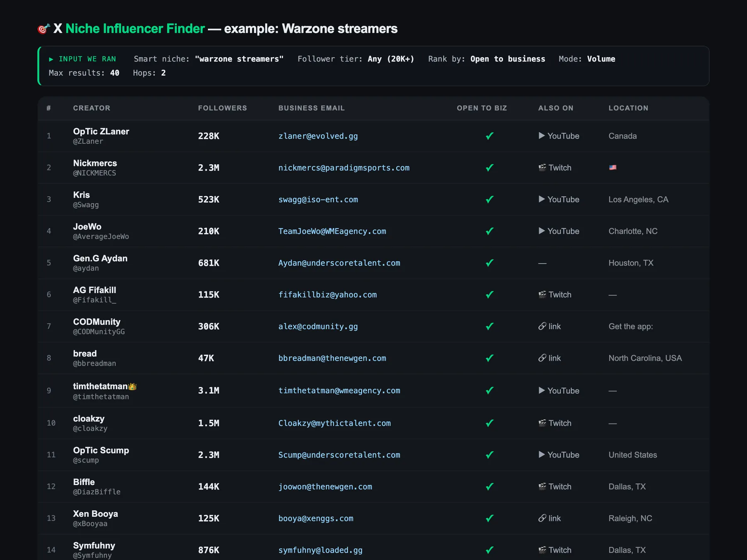Click the @Swagg handle

tap(86, 205)
